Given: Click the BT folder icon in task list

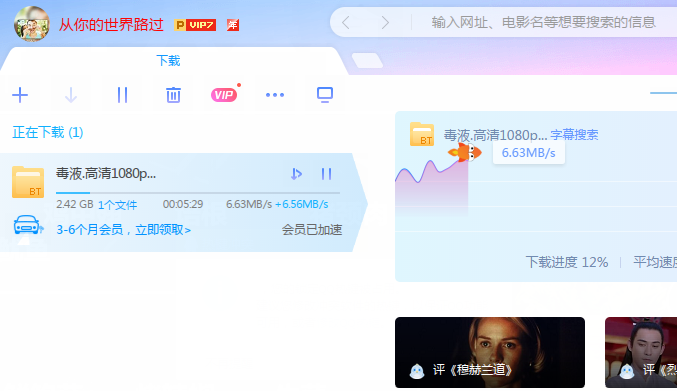Looking at the screenshot, I should (28, 182).
